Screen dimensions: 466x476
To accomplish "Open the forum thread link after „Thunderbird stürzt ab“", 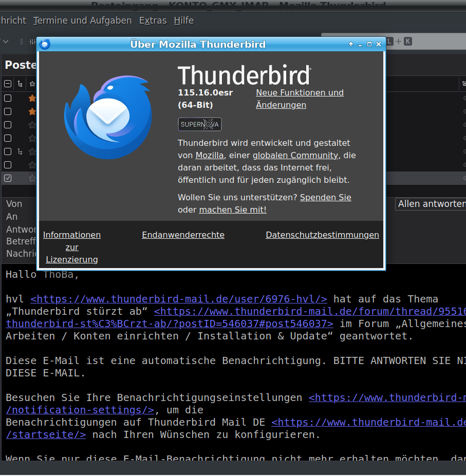I will click(310, 311).
